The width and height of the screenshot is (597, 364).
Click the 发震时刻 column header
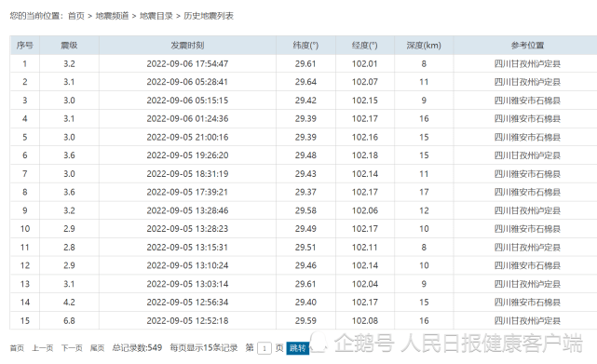(x=187, y=46)
